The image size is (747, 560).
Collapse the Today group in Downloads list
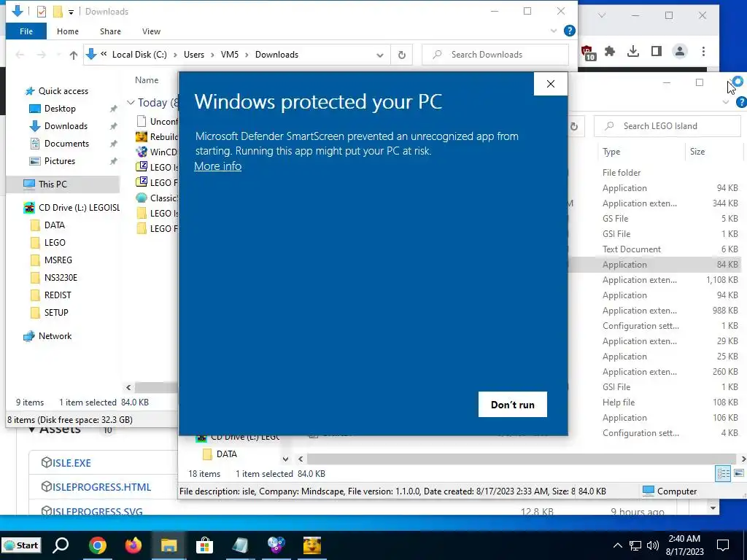pyautogui.click(x=131, y=102)
